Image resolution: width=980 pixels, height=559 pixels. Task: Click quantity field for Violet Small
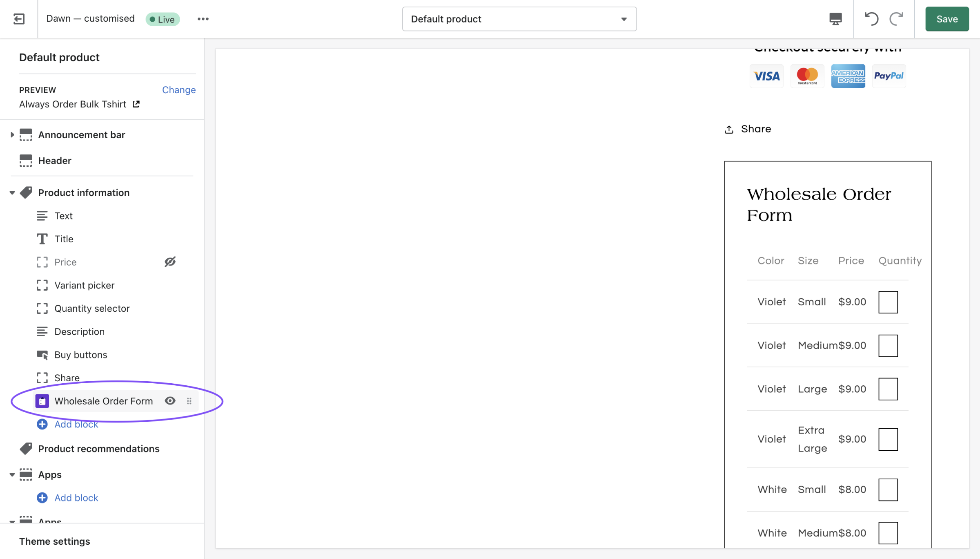pos(888,302)
